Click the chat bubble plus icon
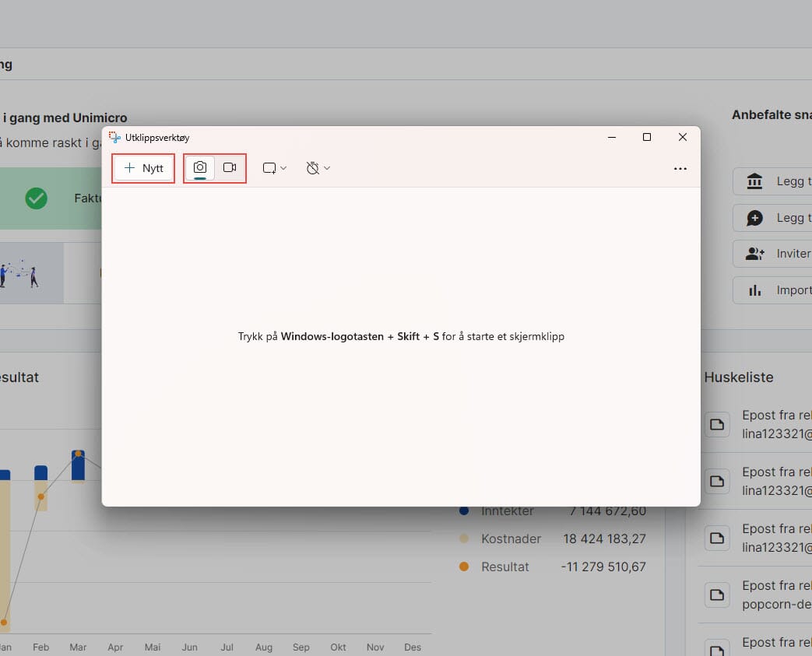 click(x=754, y=218)
